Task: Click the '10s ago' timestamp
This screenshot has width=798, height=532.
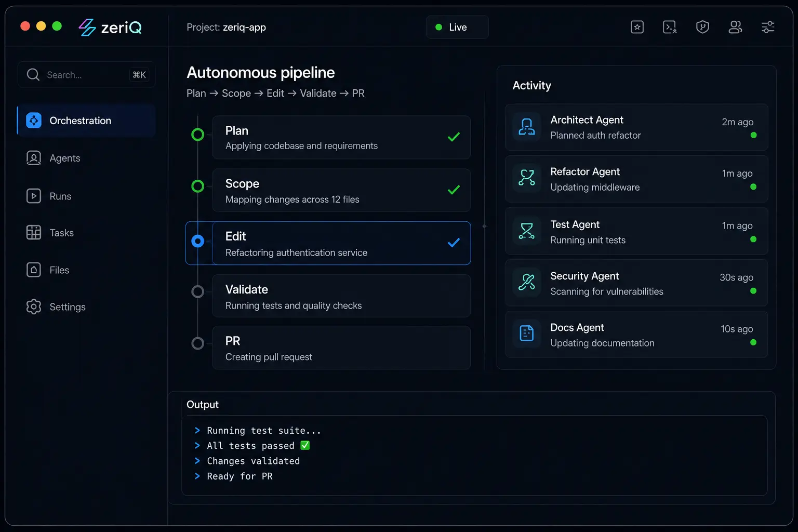Action: 737,329
